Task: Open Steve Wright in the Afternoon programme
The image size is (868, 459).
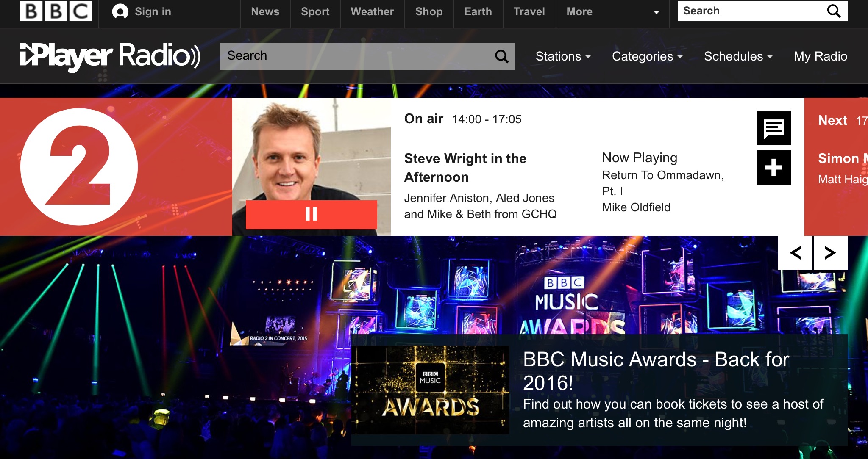Action: (465, 168)
